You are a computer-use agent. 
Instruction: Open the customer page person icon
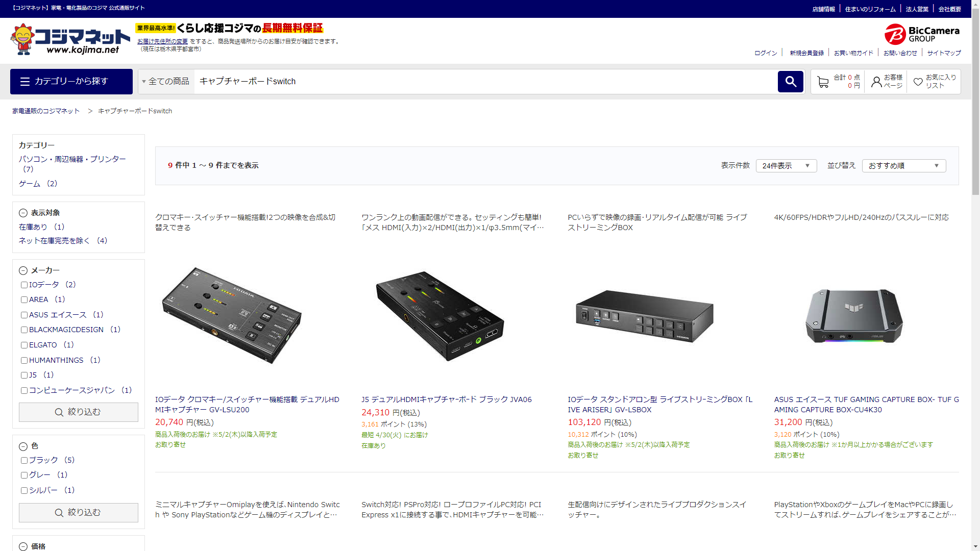click(876, 82)
